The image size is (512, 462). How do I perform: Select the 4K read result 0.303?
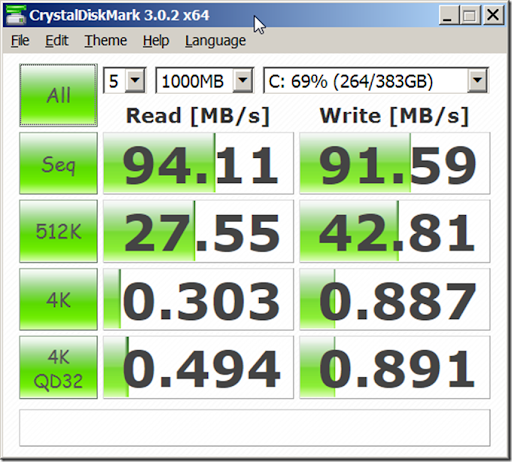(198, 299)
